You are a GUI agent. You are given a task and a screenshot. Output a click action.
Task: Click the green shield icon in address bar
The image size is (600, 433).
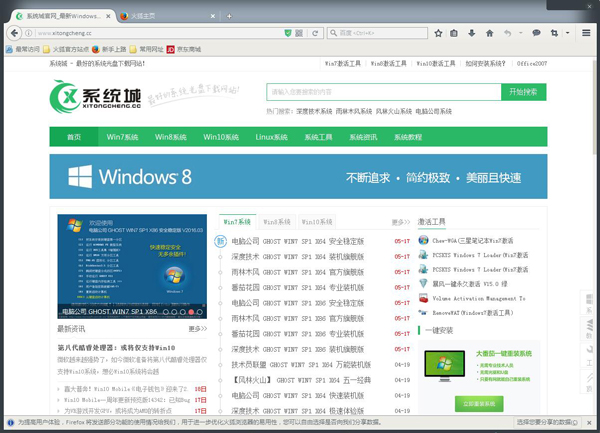(x=288, y=33)
